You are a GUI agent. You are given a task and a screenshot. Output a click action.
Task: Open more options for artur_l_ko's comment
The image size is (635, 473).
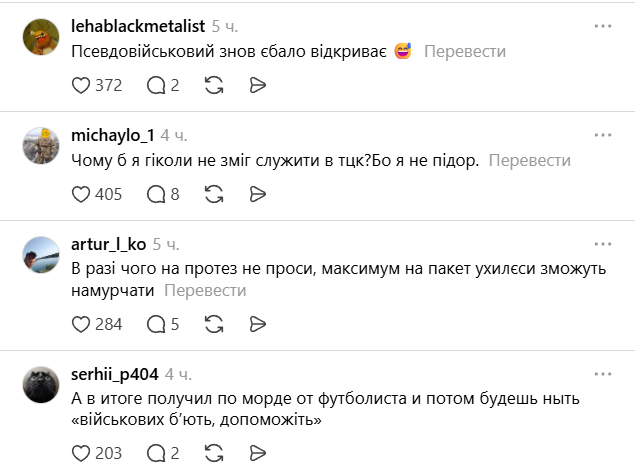pyautogui.click(x=603, y=243)
